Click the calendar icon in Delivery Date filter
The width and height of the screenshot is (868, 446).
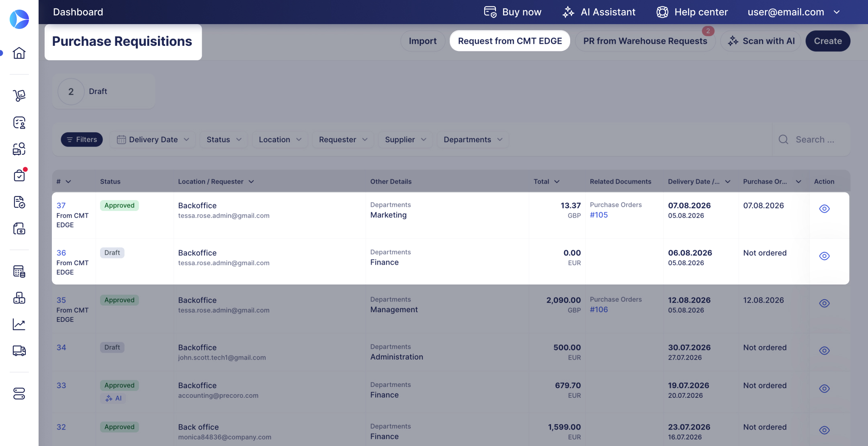(x=121, y=139)
